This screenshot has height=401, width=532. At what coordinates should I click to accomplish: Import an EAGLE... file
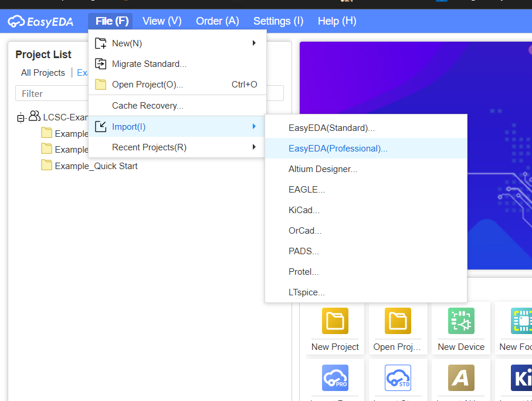tap(366, 190)
